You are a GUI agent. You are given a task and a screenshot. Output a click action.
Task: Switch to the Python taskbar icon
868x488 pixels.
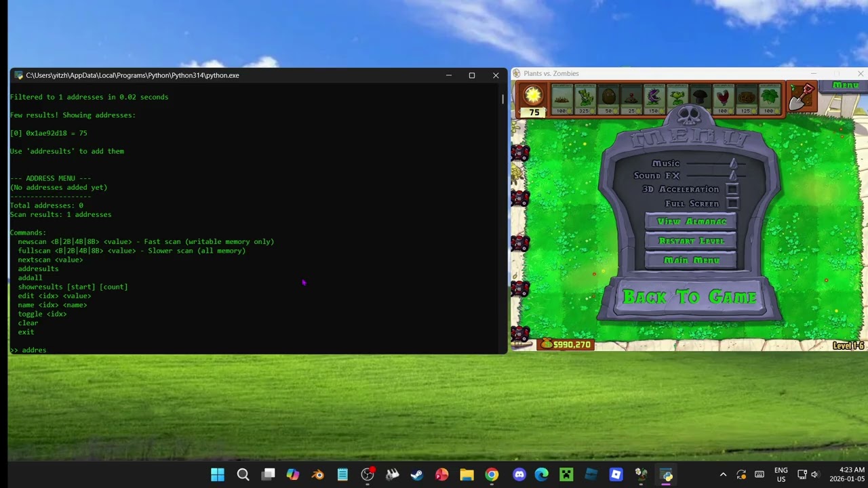tap(666, 474)
